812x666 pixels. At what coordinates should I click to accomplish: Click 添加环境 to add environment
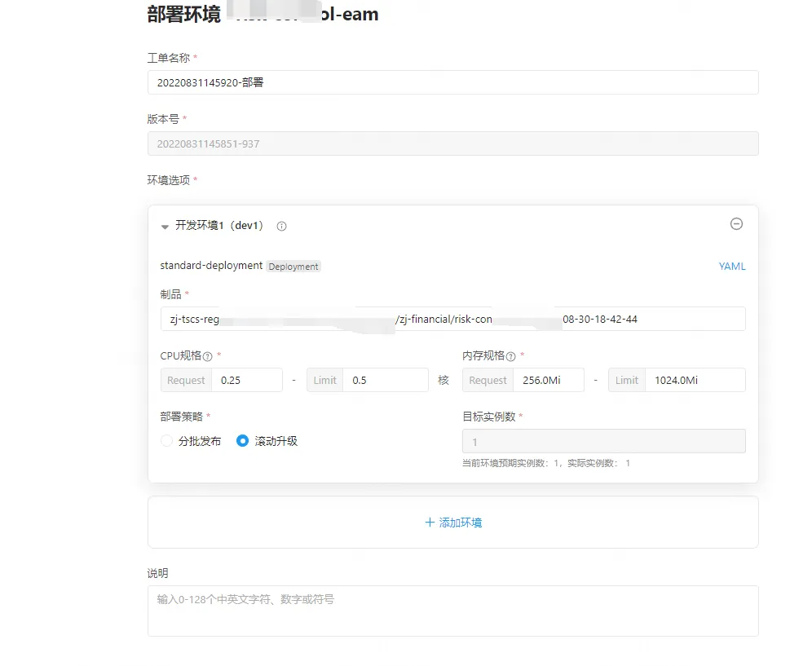pyautogui.click(x=453, y=522)
